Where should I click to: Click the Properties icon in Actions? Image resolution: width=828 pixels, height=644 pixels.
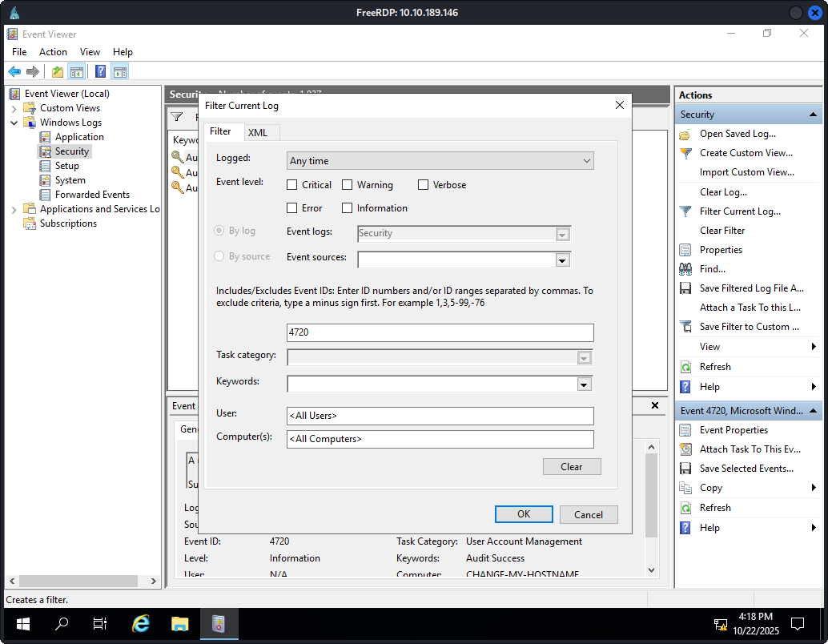coord(685,250)
